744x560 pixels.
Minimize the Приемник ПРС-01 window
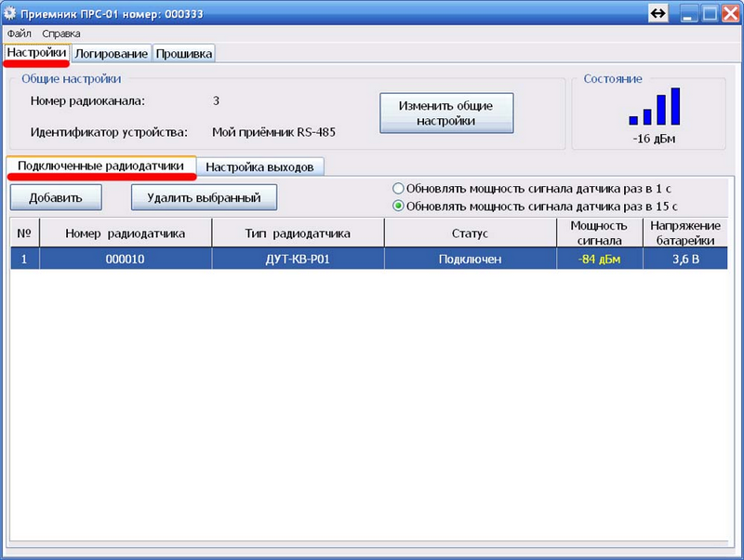(x=688, y=13)
